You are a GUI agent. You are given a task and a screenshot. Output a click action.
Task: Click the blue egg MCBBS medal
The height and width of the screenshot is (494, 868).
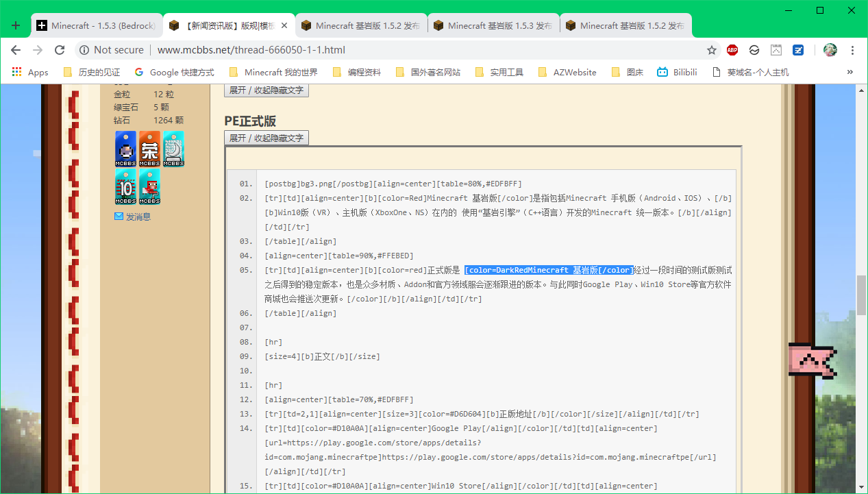(125, 149)
